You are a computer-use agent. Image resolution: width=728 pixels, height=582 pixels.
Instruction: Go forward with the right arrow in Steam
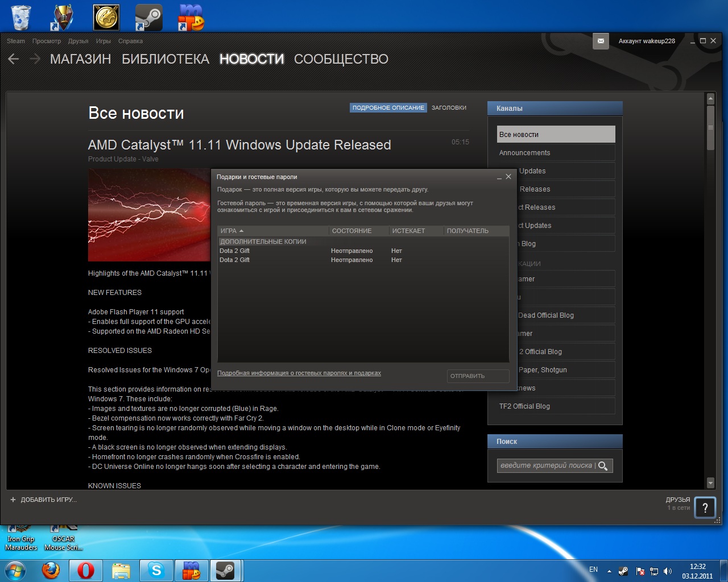pos(35,59)
